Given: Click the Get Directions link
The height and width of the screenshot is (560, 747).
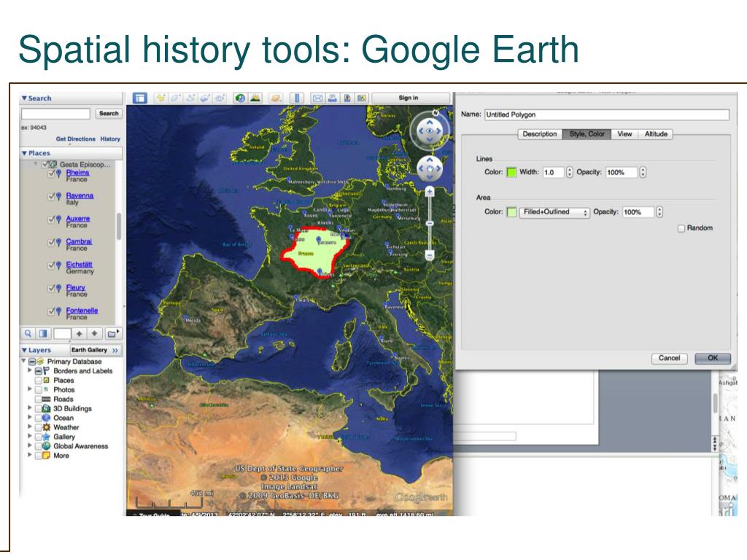Looking at the screenshot, I should pos(75,139).
